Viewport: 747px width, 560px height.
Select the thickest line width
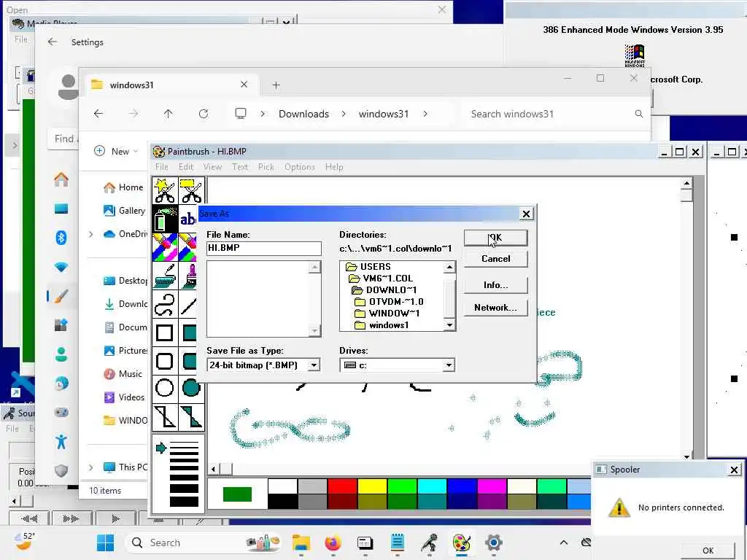tap(184, 502)
